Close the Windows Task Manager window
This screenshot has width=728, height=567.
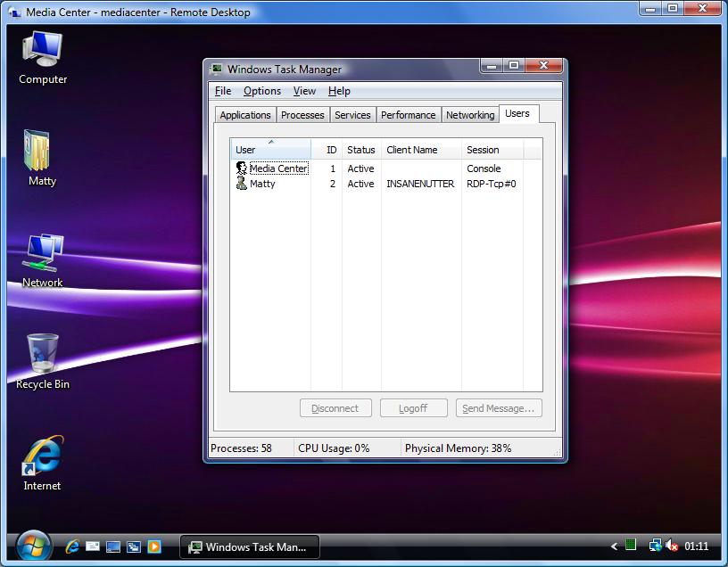pyautogui.click(x=543, y=66)
